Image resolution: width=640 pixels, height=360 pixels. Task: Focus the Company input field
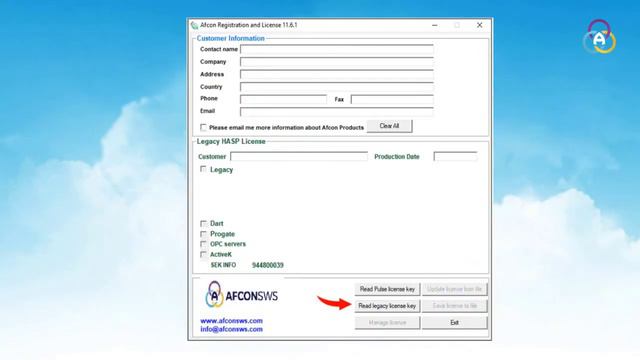(337, 62)
